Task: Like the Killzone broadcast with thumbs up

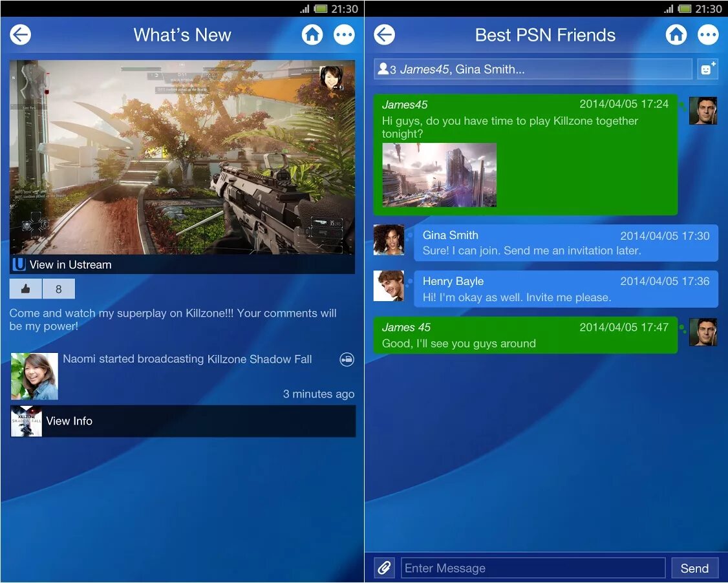Action: (25, 289)
